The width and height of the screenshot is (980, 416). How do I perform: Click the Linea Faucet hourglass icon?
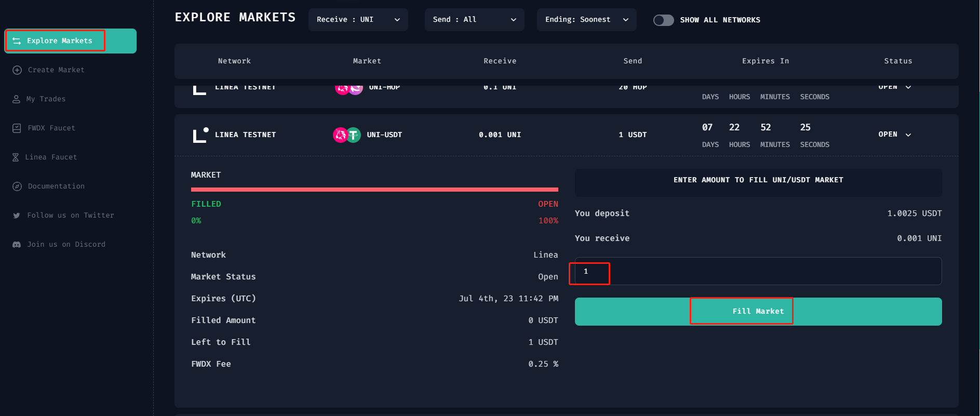coord(16,157)
